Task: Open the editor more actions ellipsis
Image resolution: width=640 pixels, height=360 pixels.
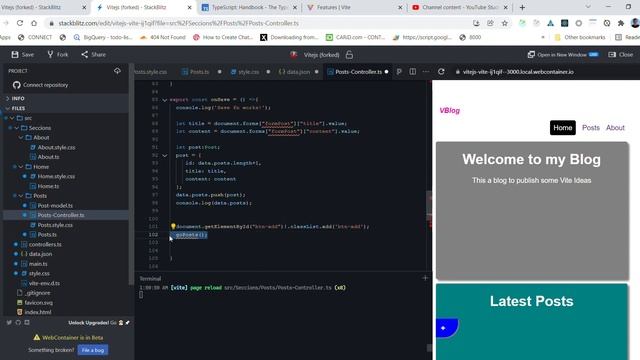Action: (x=426, y=72)
